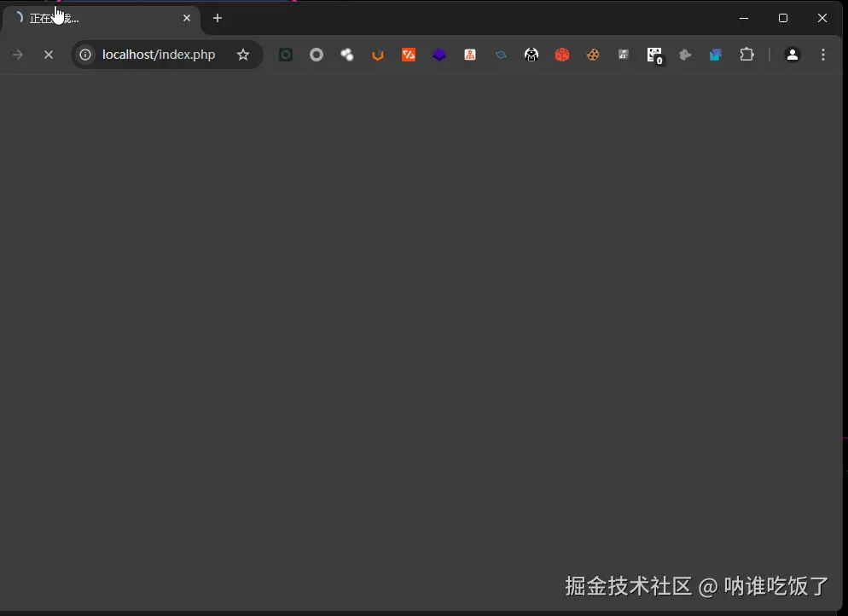Viewport: 848px width, 616px height.
Task: Minimize the browser window
Action: [744, 18]
